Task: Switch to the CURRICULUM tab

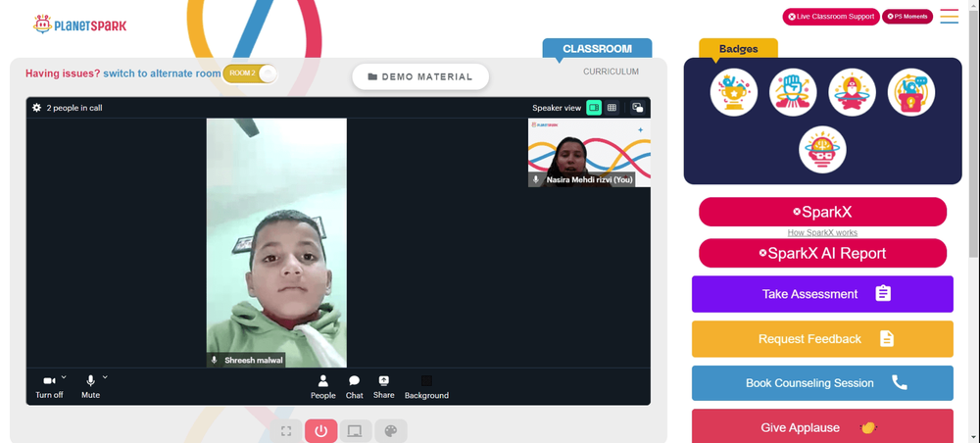Action: [x=611, y=72]
